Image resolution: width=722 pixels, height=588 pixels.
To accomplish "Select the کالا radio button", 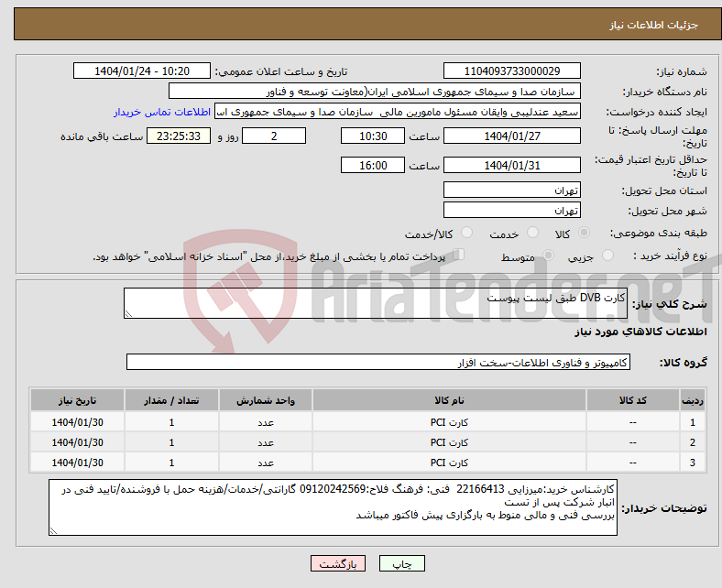I will [584, 233].
